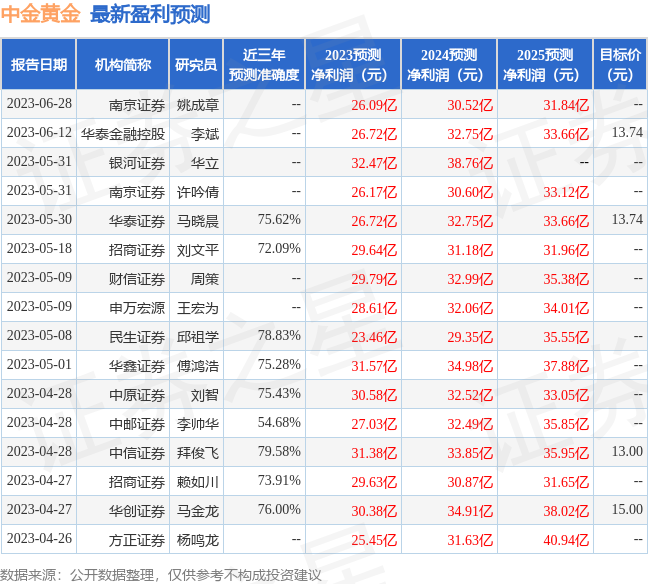
Task: Click target price 15.00
Action: pyautogui.click(x=627, y=510)
